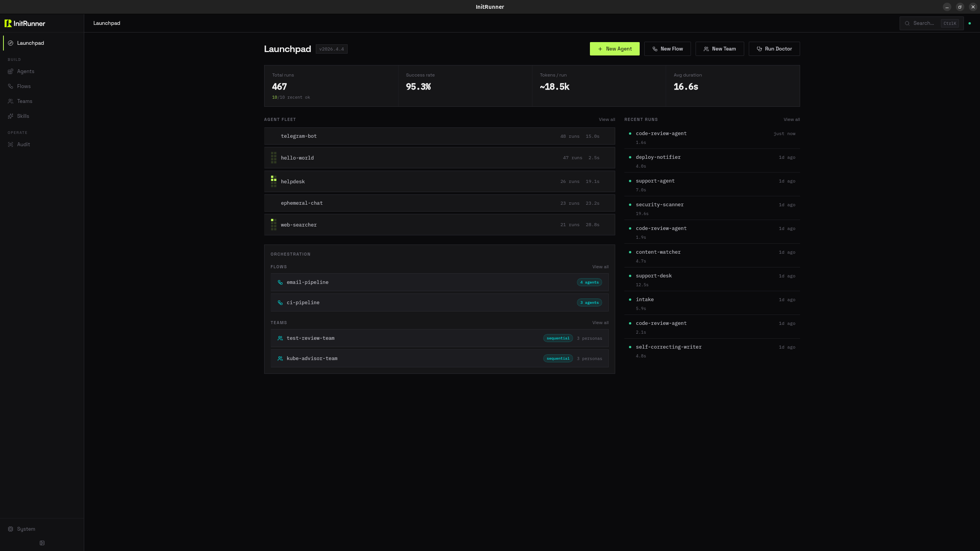Click the Skills sparkle icon in sidebar
The height and width of the screenshot is (551, 980).
11,116
